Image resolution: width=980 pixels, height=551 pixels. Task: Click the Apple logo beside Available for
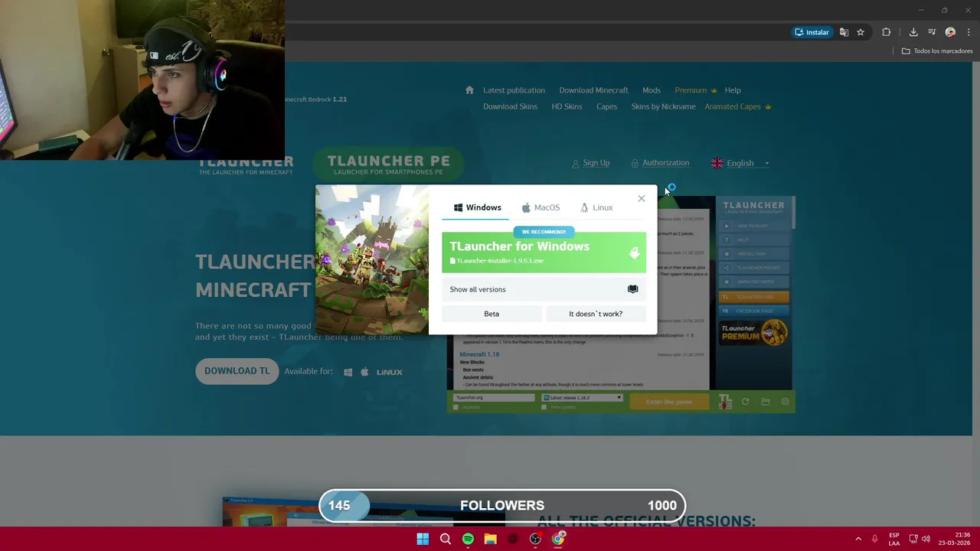point(364,372)
